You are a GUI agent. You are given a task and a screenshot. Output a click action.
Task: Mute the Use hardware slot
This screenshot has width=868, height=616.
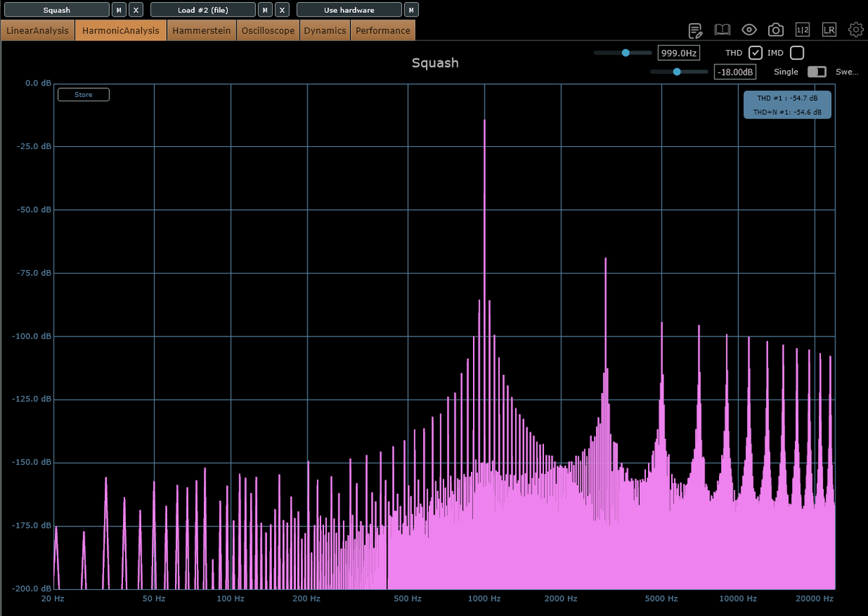tap(412, 10)
